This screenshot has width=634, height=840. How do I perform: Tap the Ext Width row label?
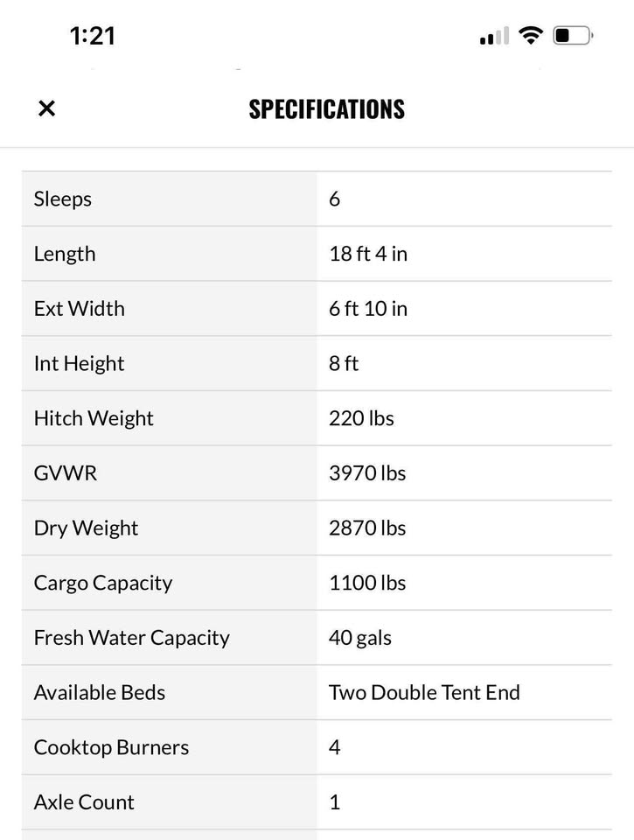80,309
